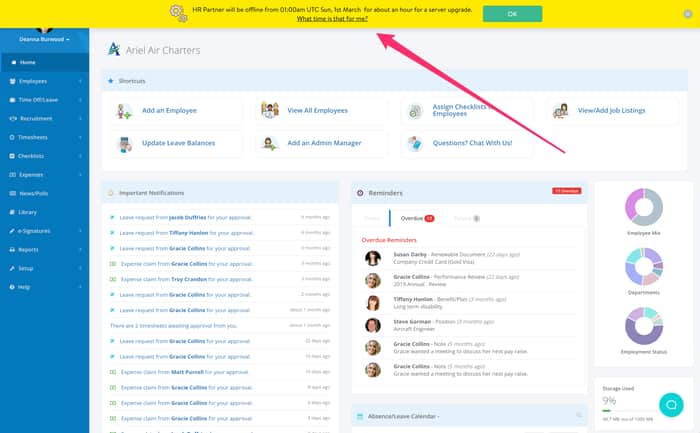
Task: Click the Assign Checklists to Employees icon
Action: click(415, 111)
